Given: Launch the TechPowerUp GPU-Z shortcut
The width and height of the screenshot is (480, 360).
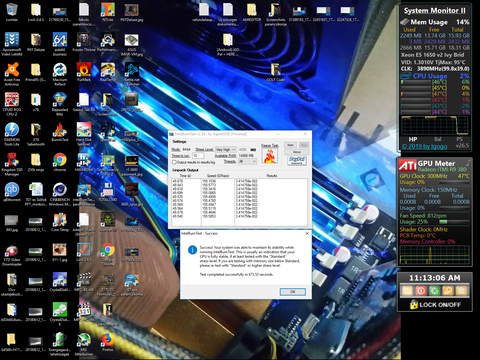Looking at the screenshot, I should (108, 164).
